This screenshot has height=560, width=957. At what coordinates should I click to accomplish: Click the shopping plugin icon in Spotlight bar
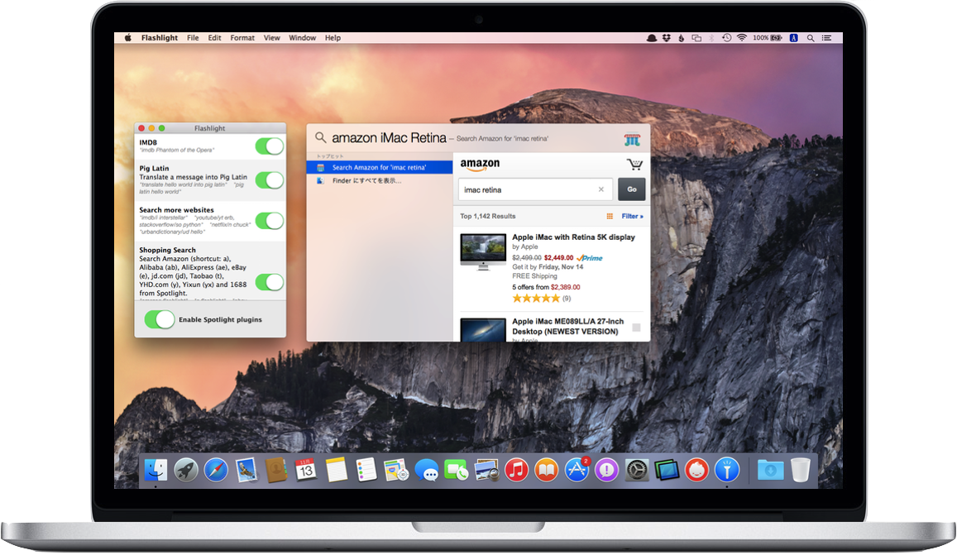click(632, 140)
